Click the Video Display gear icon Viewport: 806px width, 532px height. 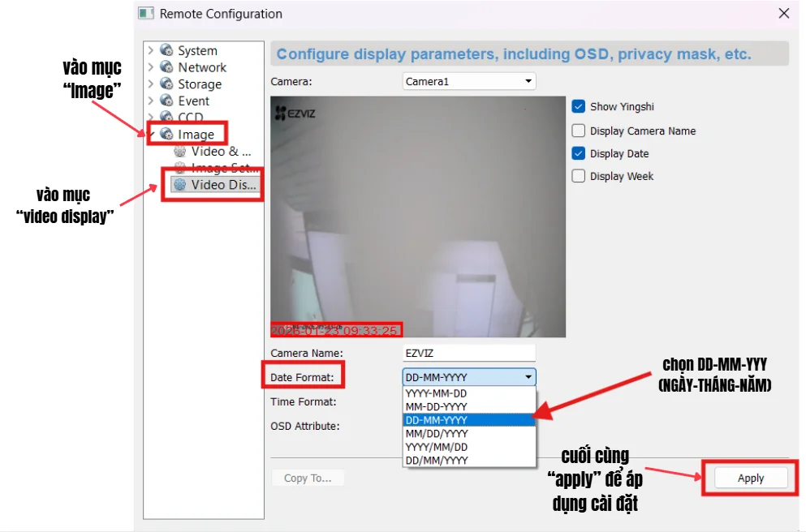180,184
